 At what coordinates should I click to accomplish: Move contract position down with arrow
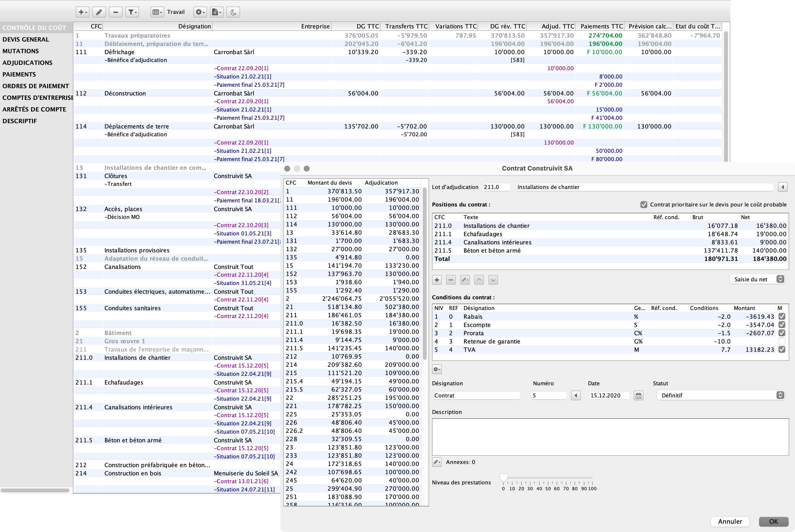click(x=493, y=280)
